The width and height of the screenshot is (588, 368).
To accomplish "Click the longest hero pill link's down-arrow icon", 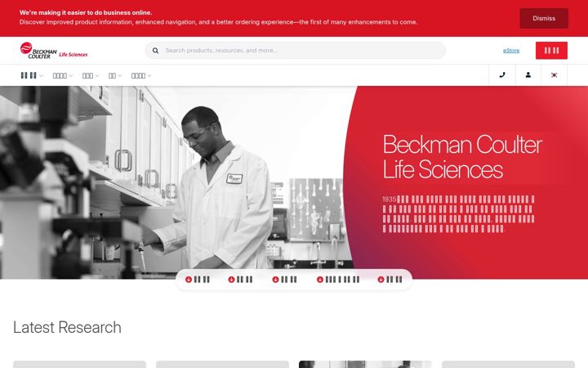I will 320,280.
